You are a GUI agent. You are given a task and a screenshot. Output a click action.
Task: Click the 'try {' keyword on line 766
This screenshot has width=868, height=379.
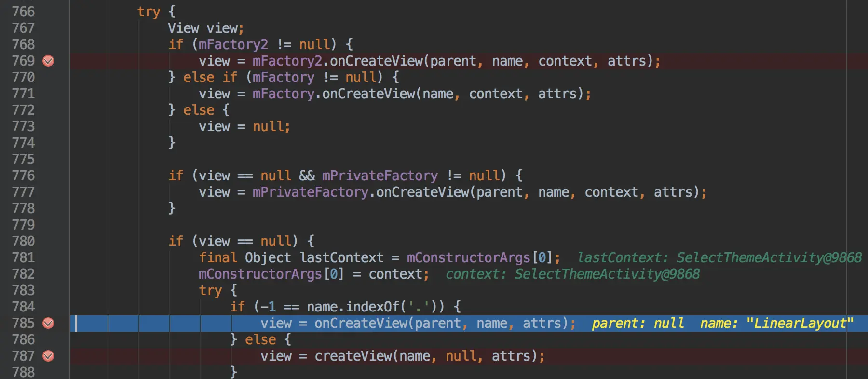tap(156, 12)
